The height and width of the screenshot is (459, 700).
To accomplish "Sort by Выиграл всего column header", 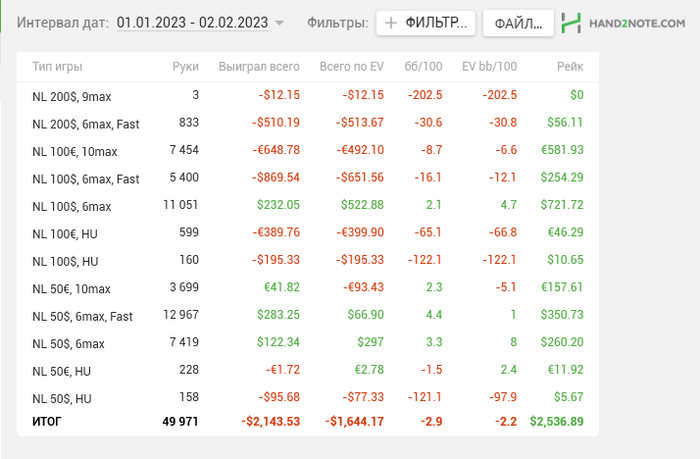I will [x=259, y=67].
